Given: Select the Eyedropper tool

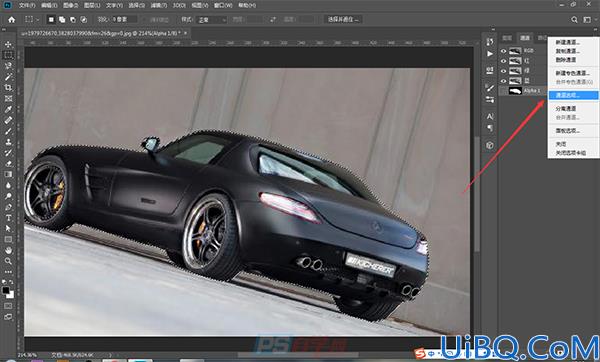Looking at the screenshot, I should pos(8,109).
